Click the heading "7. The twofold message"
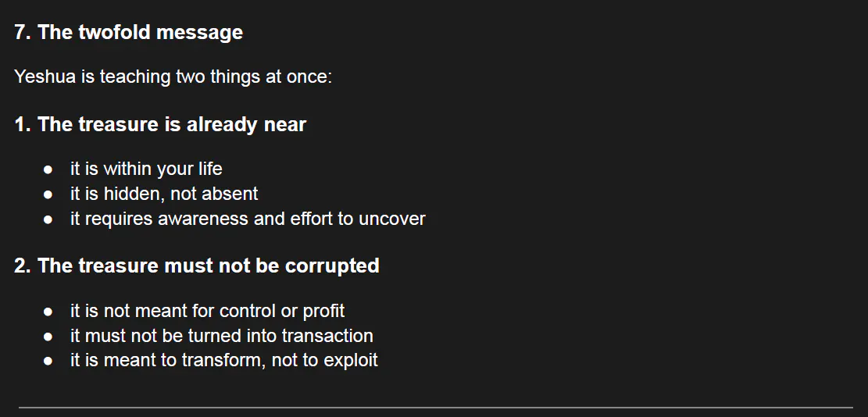Image resolution: width=868 pixels, height=417 pixels. click(x=128, y=32)
